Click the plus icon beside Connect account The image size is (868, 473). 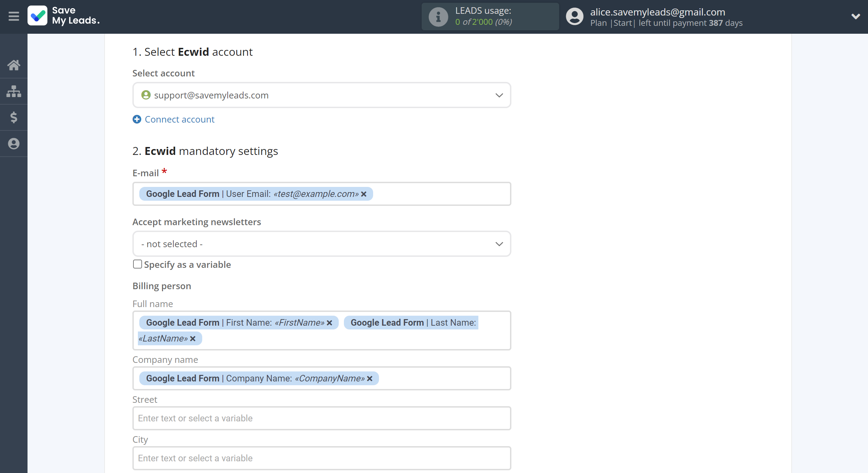(x=137, y=119)
